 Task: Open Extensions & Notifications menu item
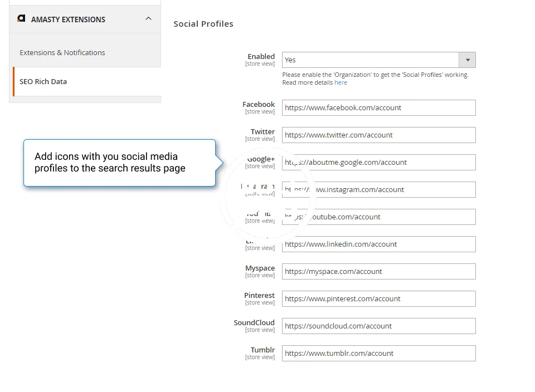click(62, 52)
